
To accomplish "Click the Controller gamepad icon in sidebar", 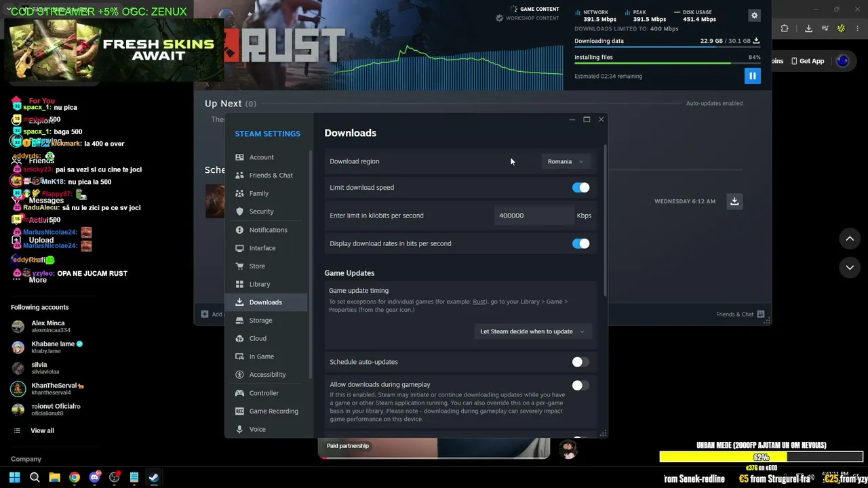I will click(239, 393).
